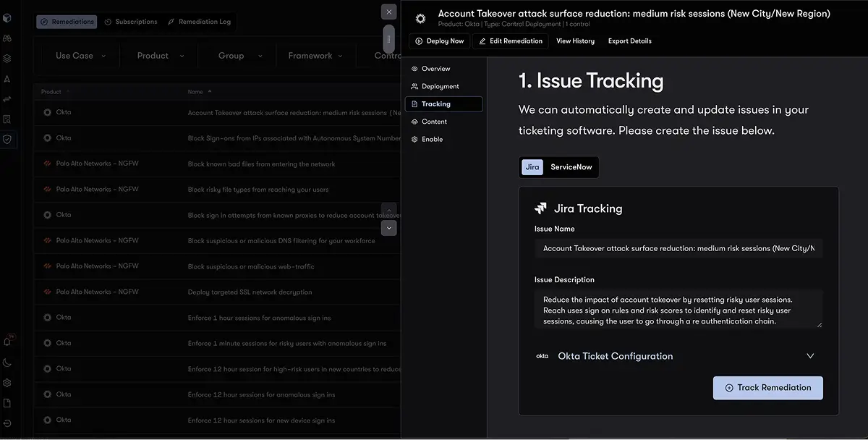Image resolution: width=868 pixels, height=440 pixels.
Task: Close the remediation detail panel
Action: (389, 12)
